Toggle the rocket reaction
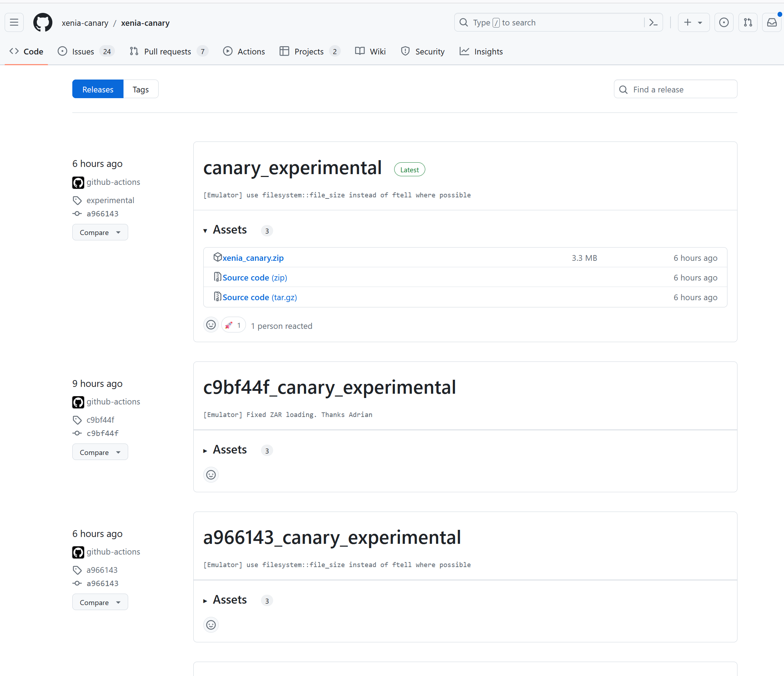 coord(233,325)
